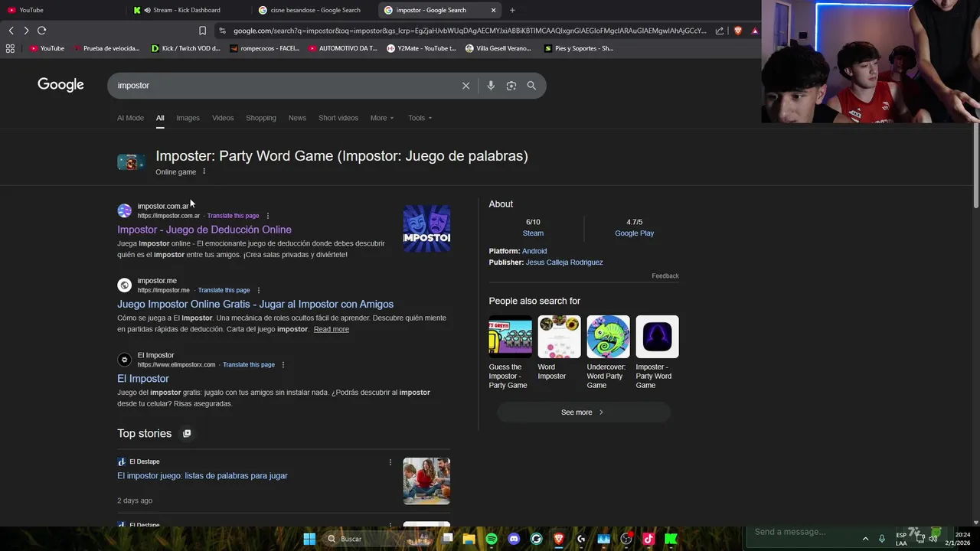Screen dimensions: 980x551
Task: Open the Steam rating link
Action: (x=533, y=233)
